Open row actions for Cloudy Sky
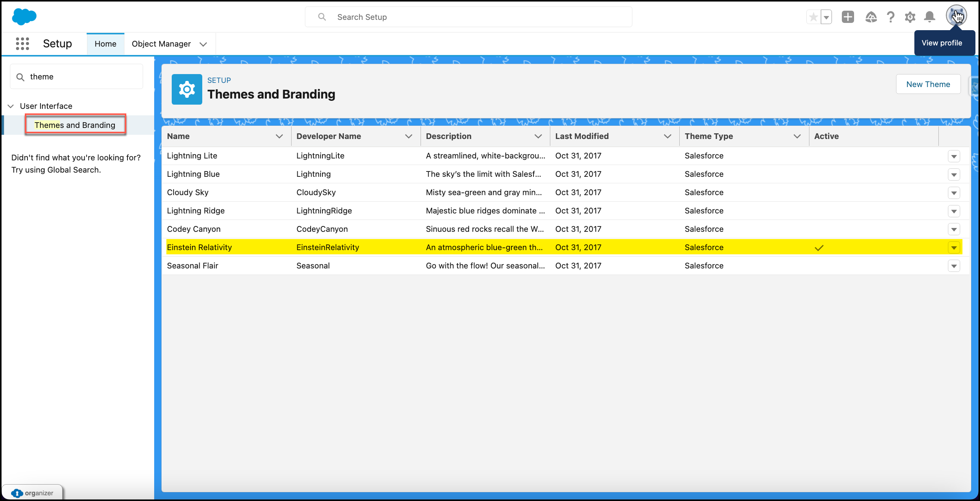Viewport: 980px width, 501px height. tap(954, 193)
